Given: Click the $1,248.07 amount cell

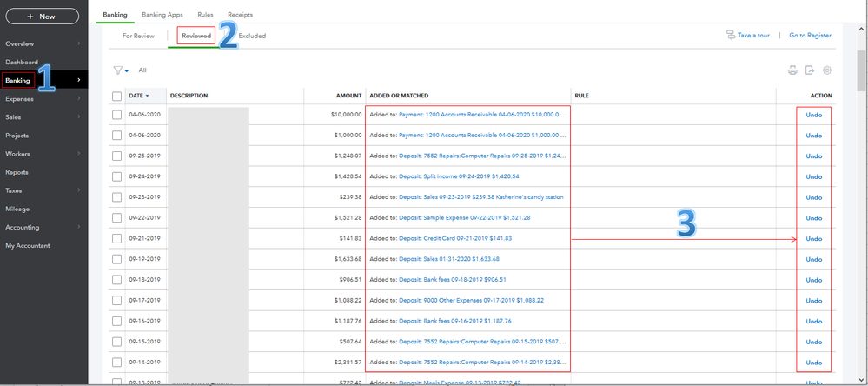Looking at the screenshot, I should coord(348,156).
